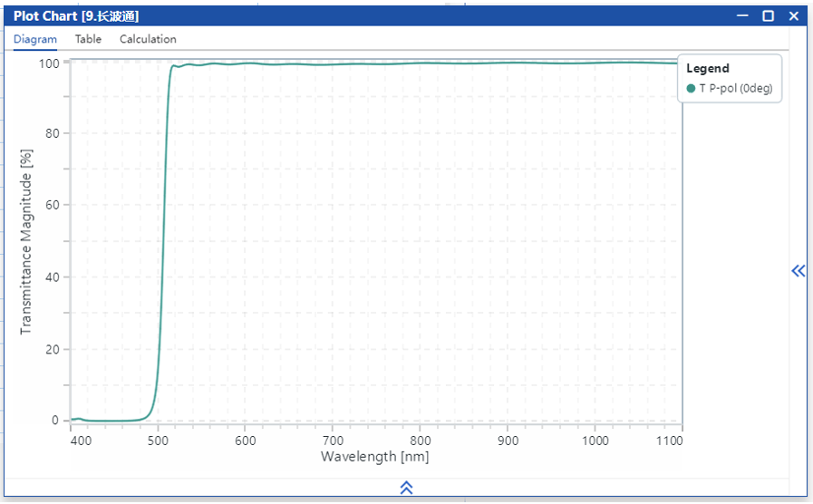The width and height of the screenshot is (813, 504).
Task: Click the Legend box title
Action: coord(707,68)
